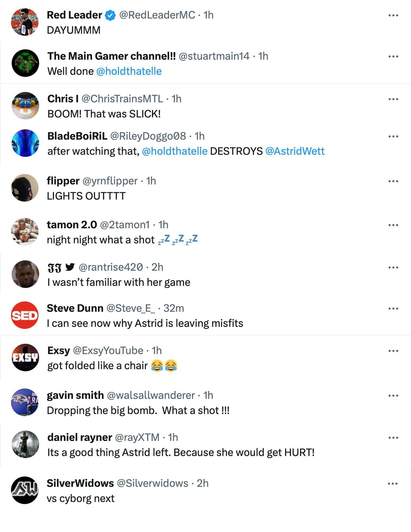Click the @AstridWett mention link
Image resolution: width=411 pixels, height=532 pixels.
pos(295,151)
